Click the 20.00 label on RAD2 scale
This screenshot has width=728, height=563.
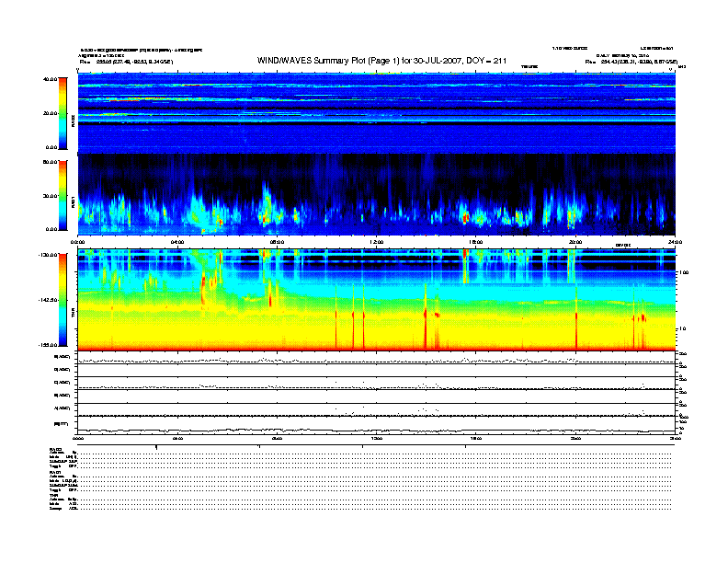51,113
